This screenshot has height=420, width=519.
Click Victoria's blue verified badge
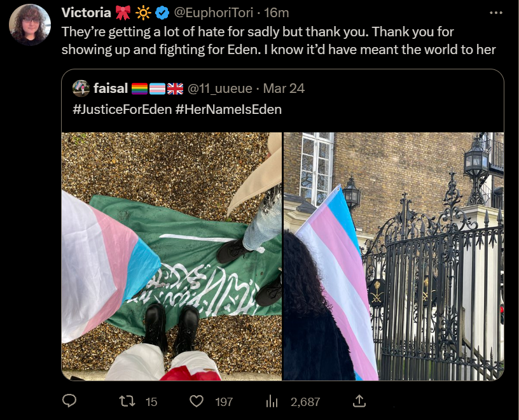click(x=162, y=13)
